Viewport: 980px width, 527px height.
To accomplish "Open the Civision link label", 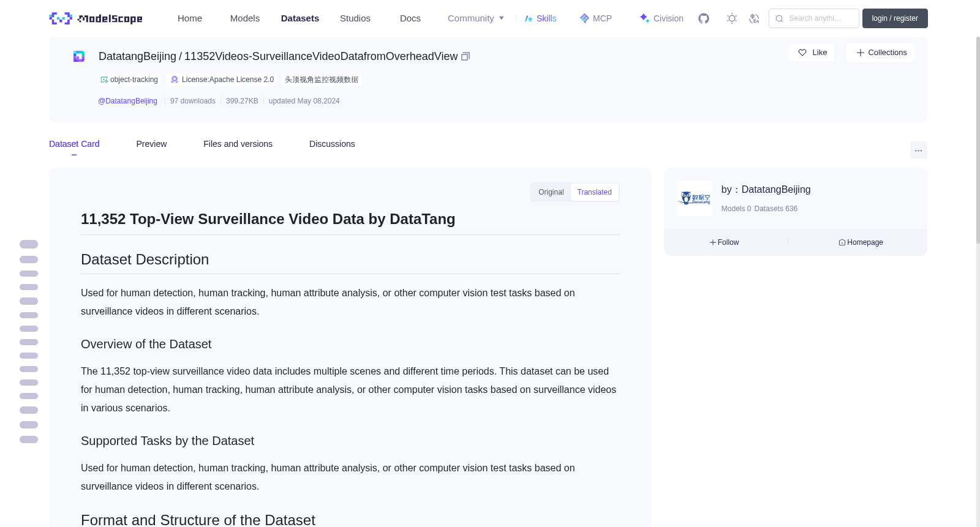I will click(668, 18).
